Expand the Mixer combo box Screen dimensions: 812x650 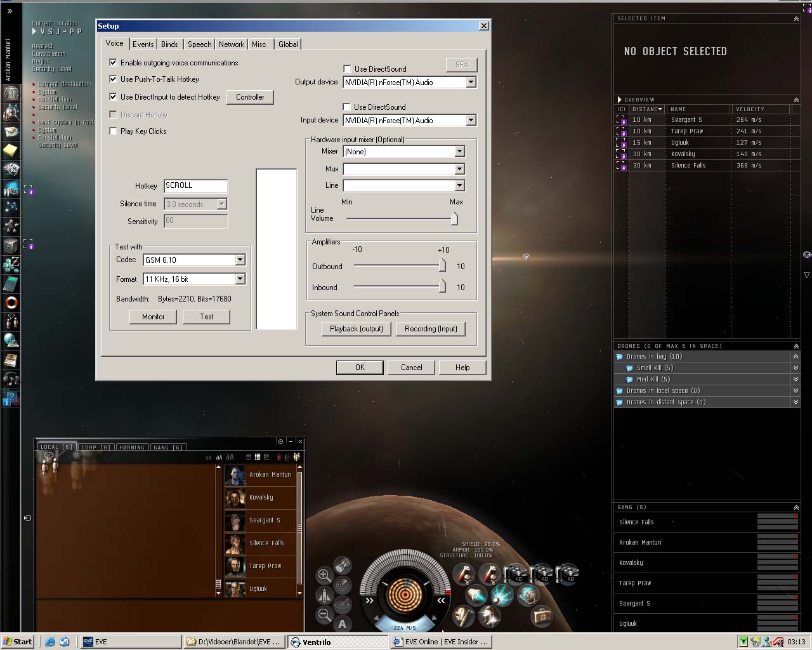click(x=459, y=152)
